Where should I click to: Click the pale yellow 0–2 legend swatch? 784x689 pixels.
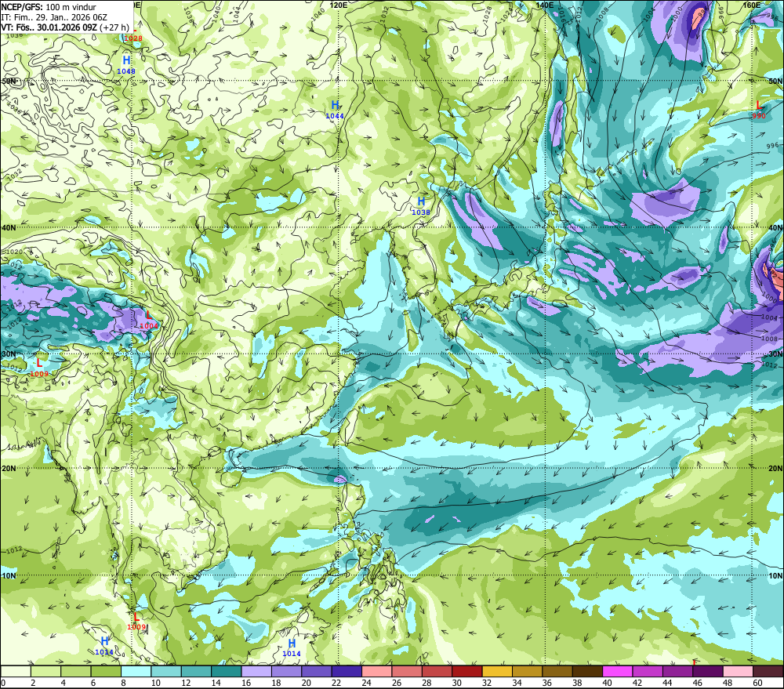point(16,671)
